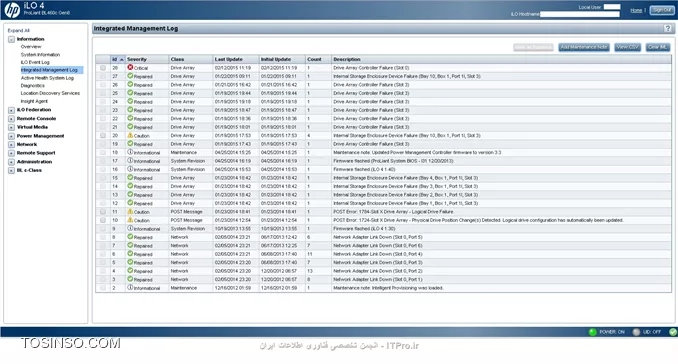Click the Repaired icon in row 24

coord(130,101)
